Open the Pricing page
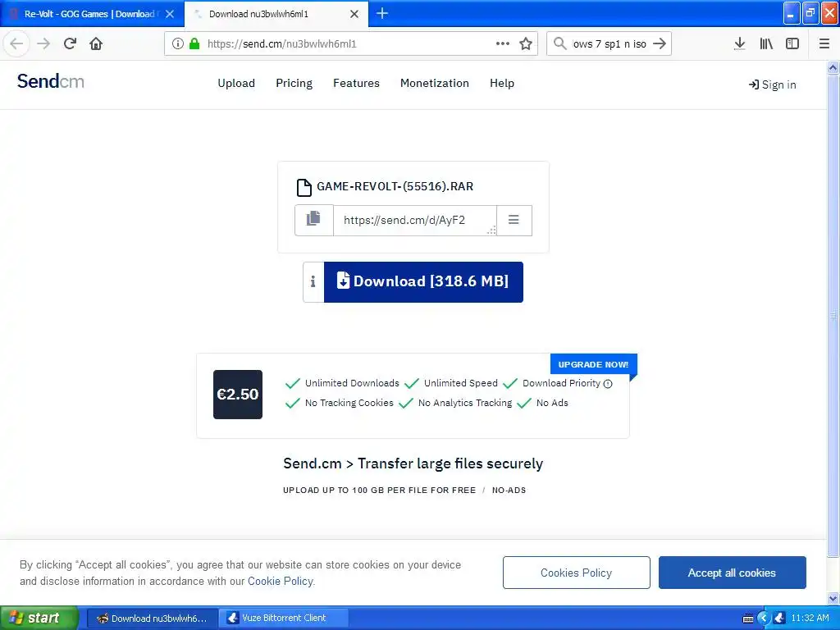This screenshot has height=630, width=840. (294, 83)
